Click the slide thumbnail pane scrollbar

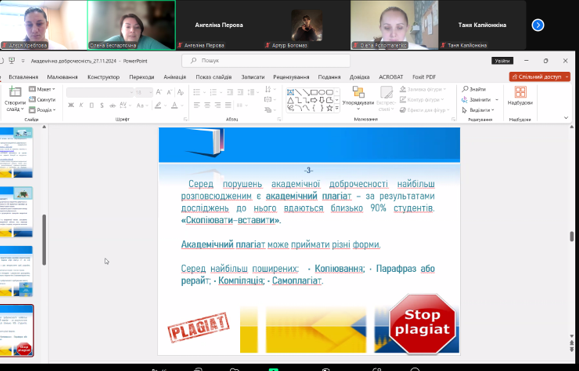click(44, 240)
